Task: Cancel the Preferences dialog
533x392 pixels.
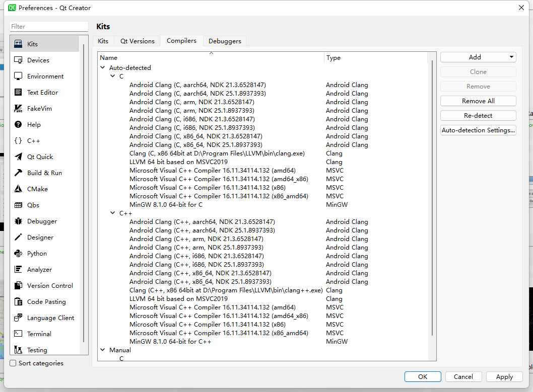Action: [x=463, y=377]
